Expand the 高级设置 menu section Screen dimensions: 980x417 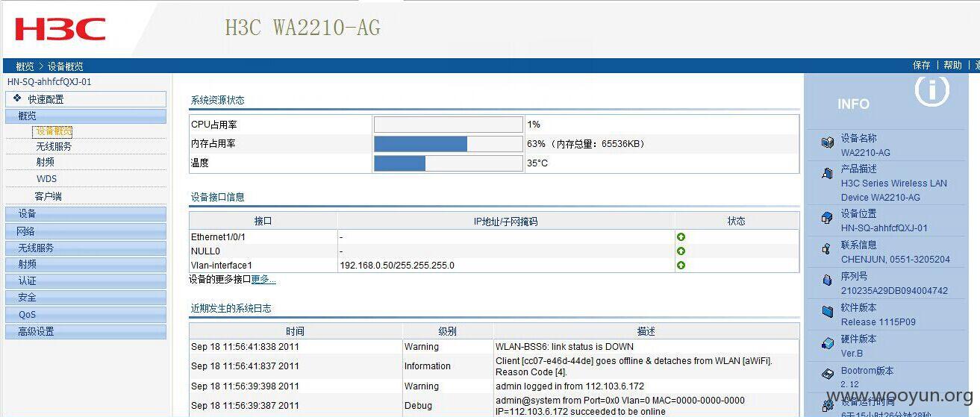click(86, 332)
